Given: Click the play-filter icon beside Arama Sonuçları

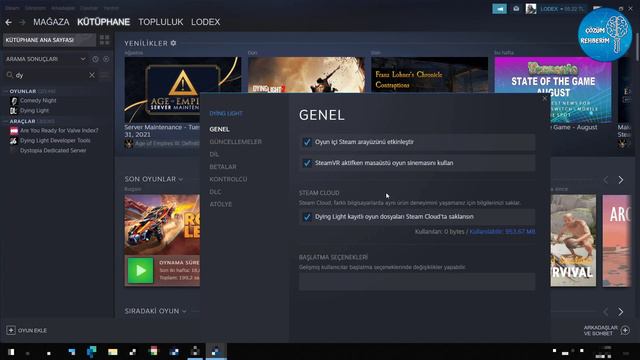Looking at the screenshot, I should (x=106, y=59).
